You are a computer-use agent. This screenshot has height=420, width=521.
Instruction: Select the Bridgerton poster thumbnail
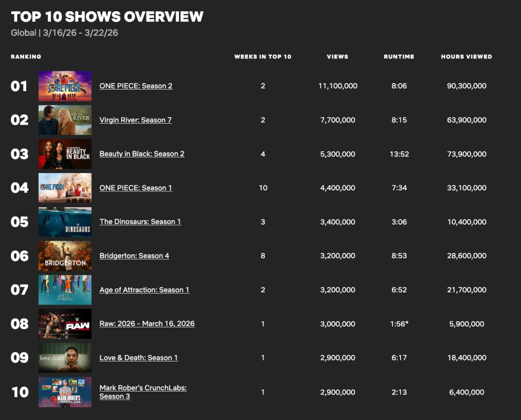pos(65,256)
